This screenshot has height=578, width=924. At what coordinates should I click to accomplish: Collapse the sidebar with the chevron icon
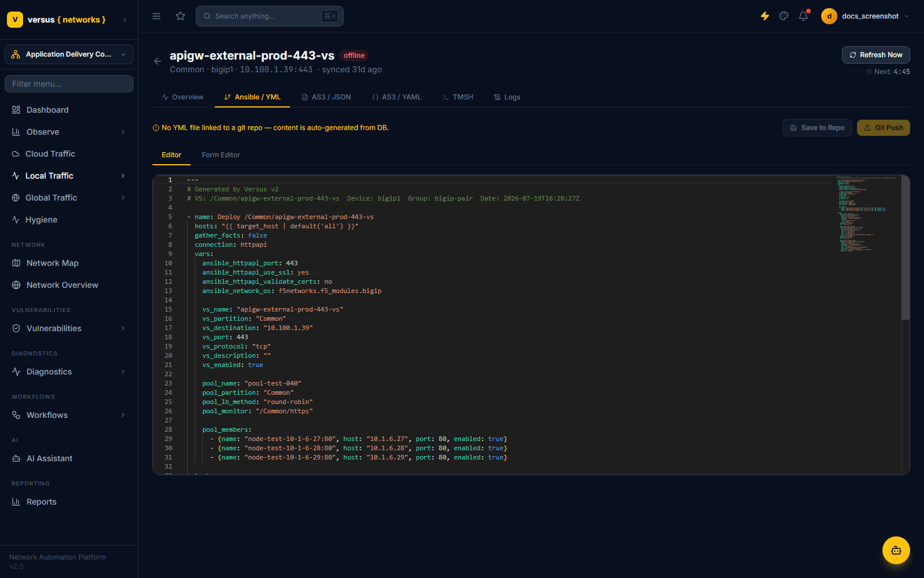click(125, 20)
